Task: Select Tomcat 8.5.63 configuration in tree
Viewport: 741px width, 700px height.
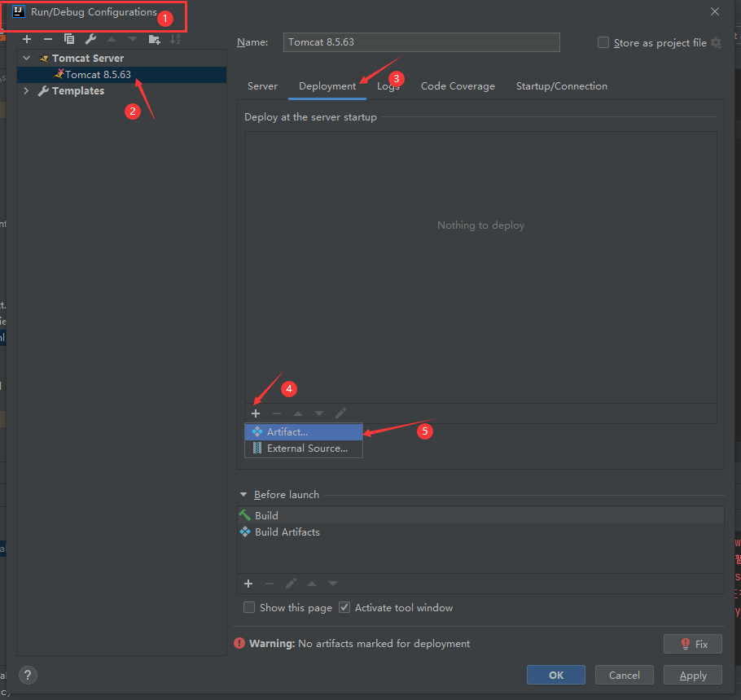Action: point(121,75)
